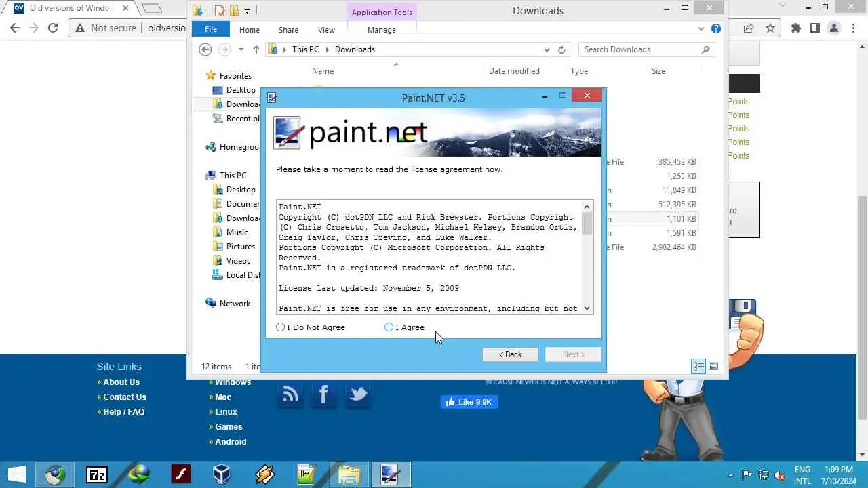Click the license text scrollbar down arrow
Screen dimensions: 868x488
587,308
